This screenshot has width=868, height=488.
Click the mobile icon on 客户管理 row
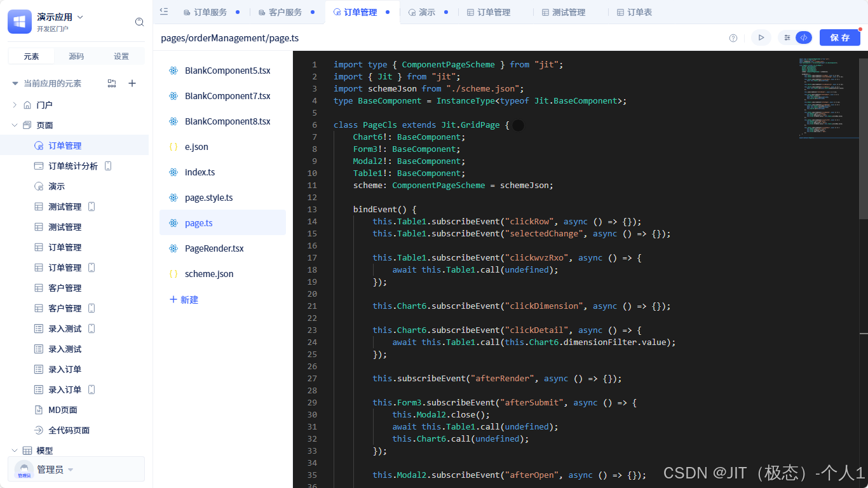tap(92, 308)
